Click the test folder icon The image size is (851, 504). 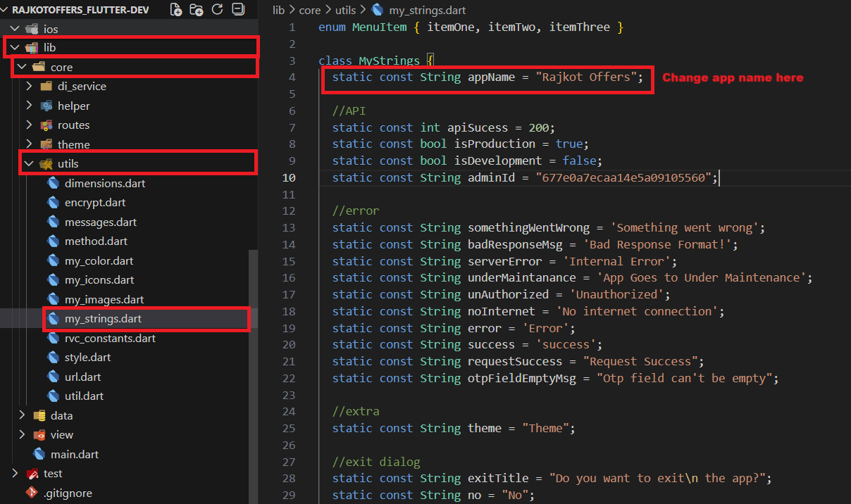[32, 474]
